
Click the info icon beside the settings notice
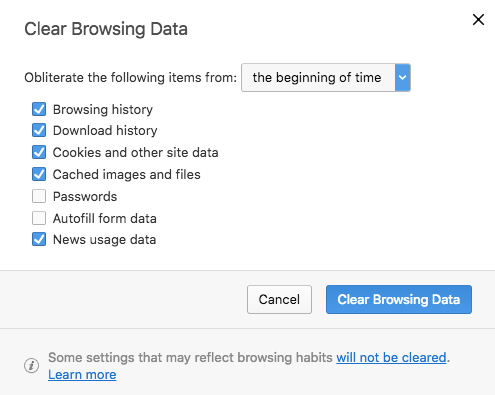tap(32, 366)
